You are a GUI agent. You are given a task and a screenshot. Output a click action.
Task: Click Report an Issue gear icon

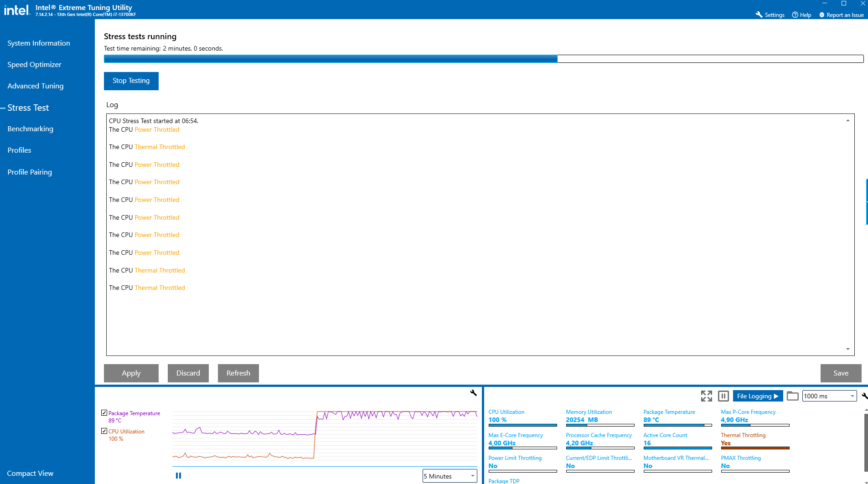pos(822,15)
